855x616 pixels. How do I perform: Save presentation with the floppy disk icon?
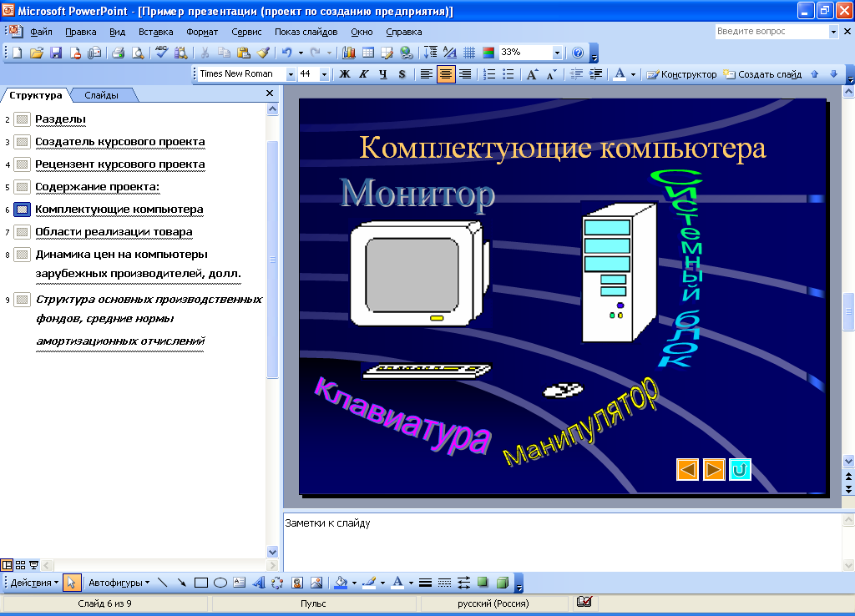click(56, 53)
